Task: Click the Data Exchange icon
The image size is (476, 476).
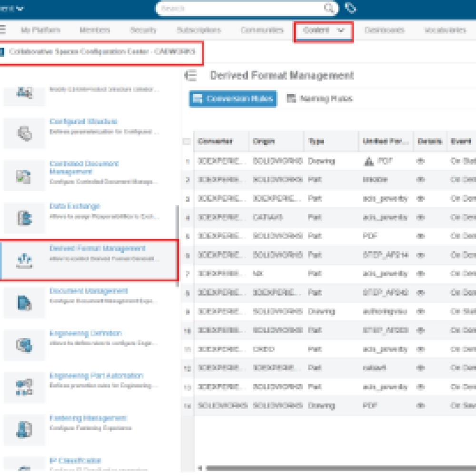Action: [x=24, y=218]
